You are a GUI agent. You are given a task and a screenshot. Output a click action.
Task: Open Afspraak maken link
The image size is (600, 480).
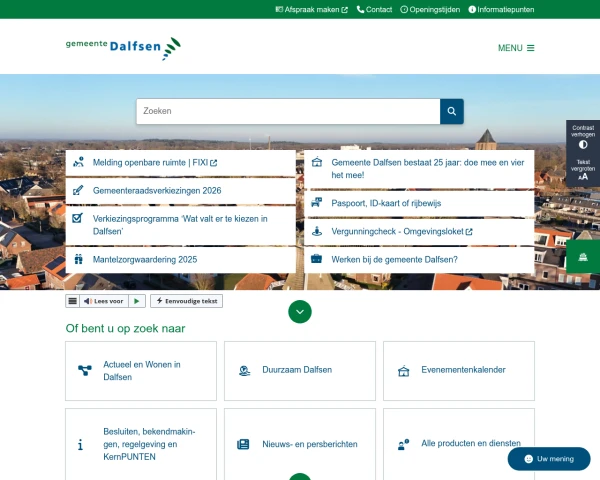(x=311, y=10)
